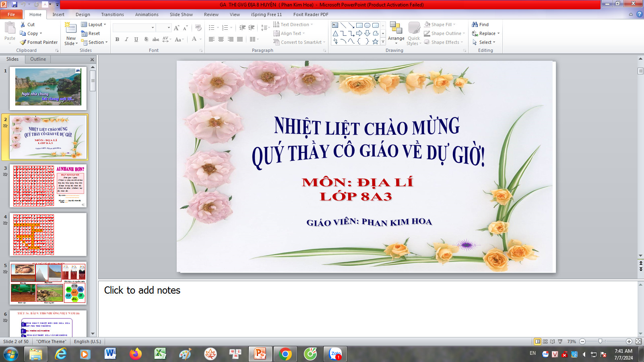
Task: Open Shape Fill dropdown
Action: 440,25
